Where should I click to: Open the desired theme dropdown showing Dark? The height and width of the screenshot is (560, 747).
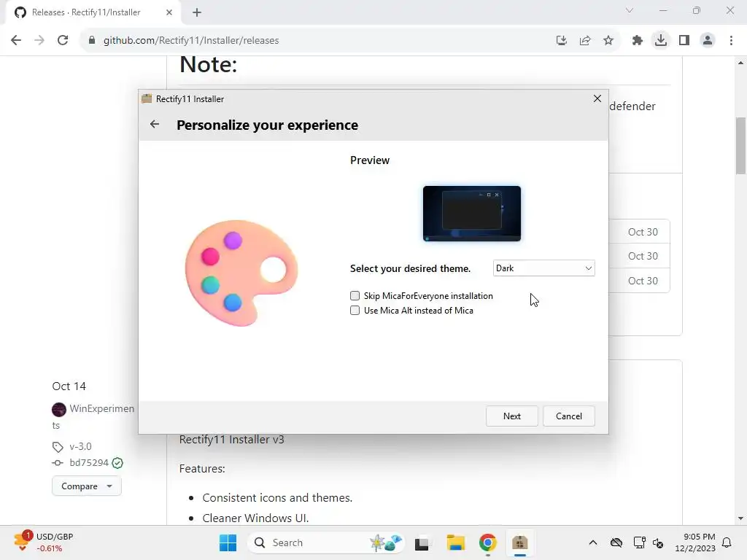coord(543,268)
